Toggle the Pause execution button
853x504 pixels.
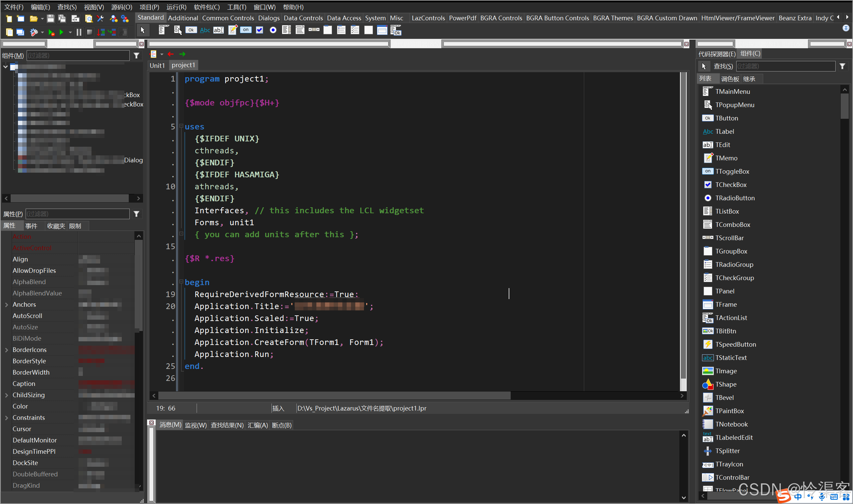click(79, 32)
